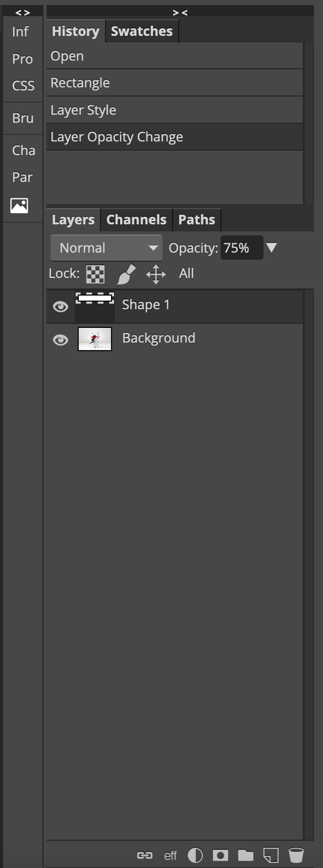Screen dimensions: 323x868
Task: Toggle lock transparent pixels checkerboard
Action: [x=95, y=274]
